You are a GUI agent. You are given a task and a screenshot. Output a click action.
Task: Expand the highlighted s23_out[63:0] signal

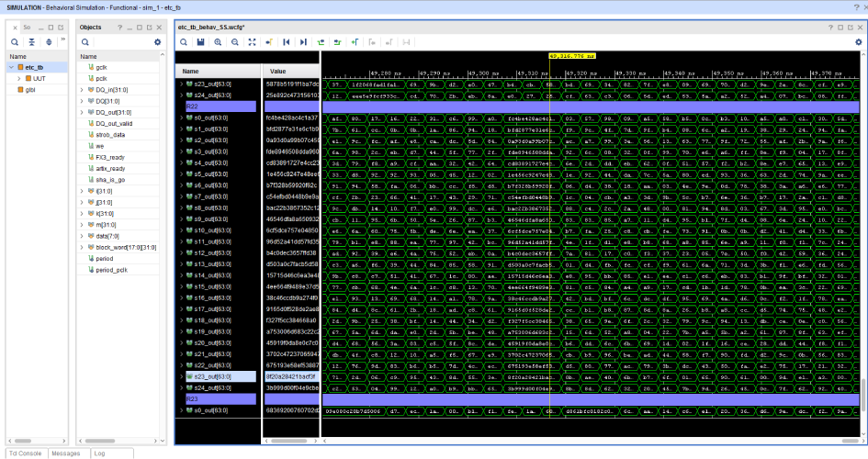pos(181,376)
